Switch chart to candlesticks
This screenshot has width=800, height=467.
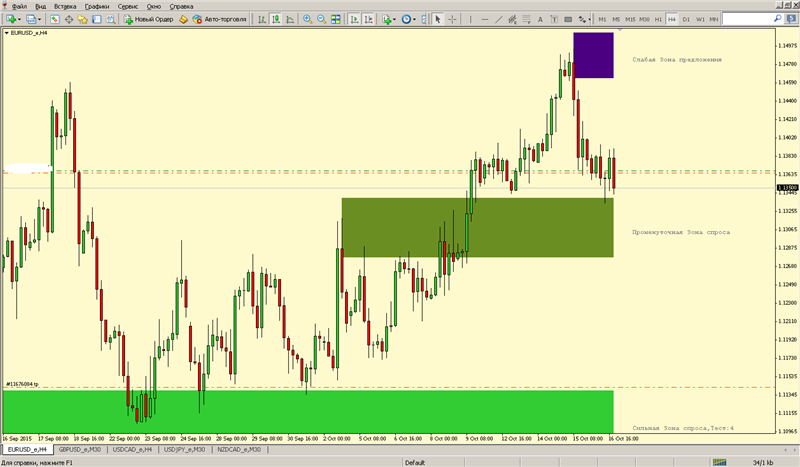coord(276,19)
